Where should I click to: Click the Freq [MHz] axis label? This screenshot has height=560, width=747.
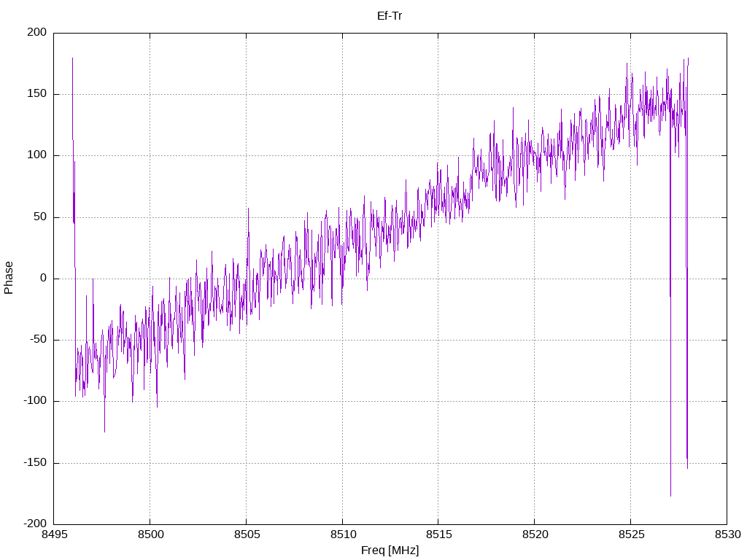(390, 550)
